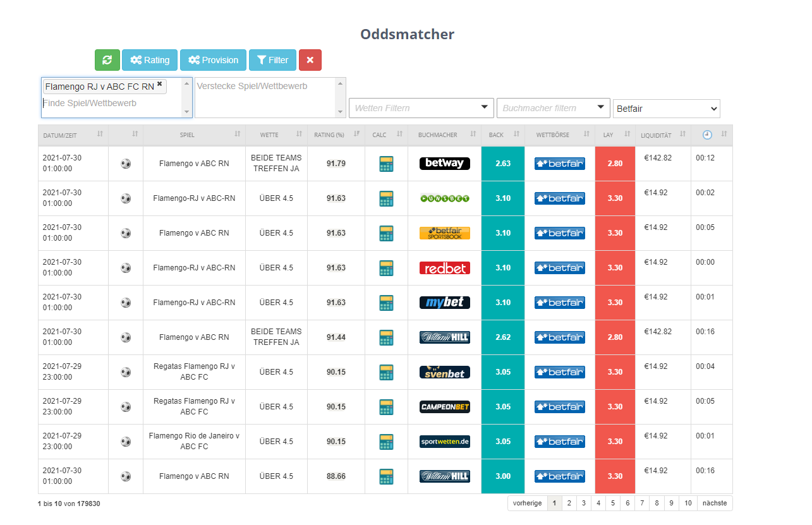Image resolution: width=812 pixels, height=525 pixels.
Task: Click the red clear filters button
Action: point(310,60)
